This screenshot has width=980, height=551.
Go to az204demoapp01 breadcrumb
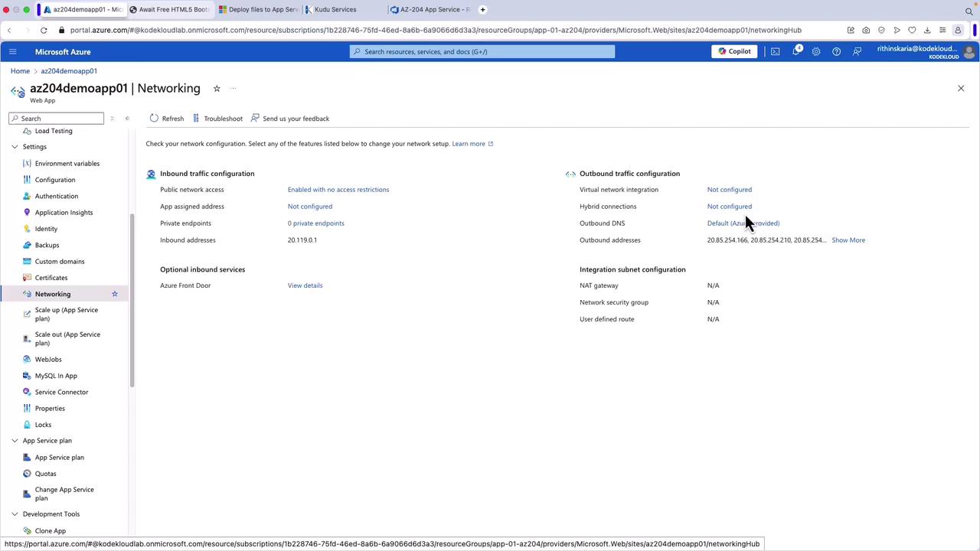pos(69,71)
